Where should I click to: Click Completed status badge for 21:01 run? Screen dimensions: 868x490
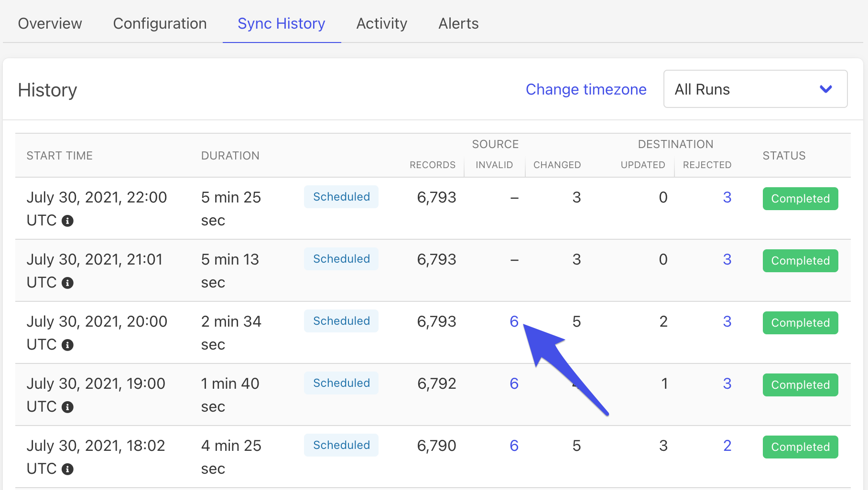[800, 261]
